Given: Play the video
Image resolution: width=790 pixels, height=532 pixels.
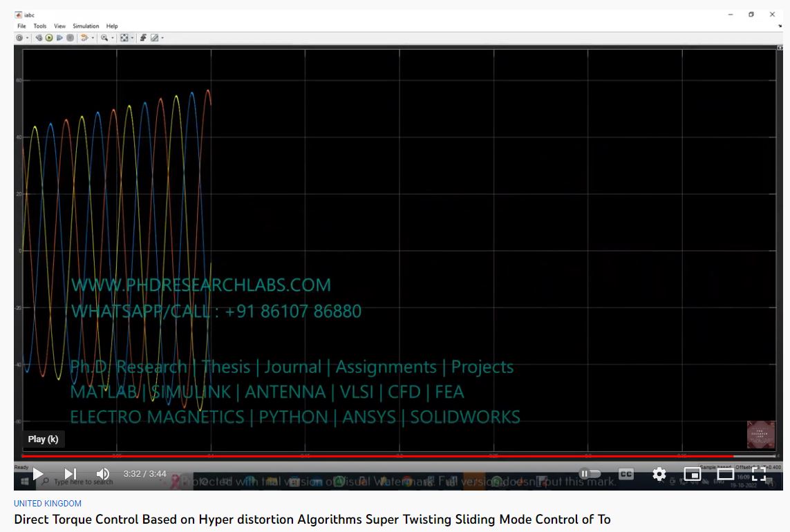Looking at the screenshot, I should tap(38, 474).
